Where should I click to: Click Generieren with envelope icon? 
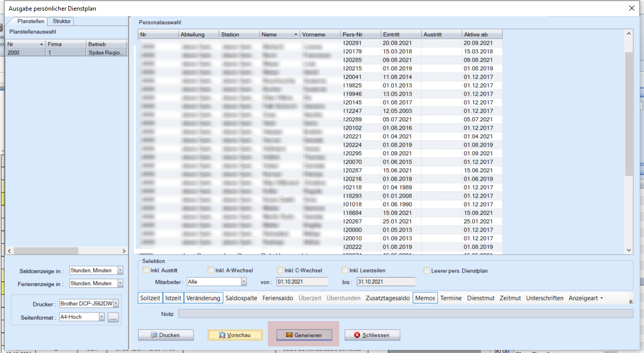click(303, 335)
